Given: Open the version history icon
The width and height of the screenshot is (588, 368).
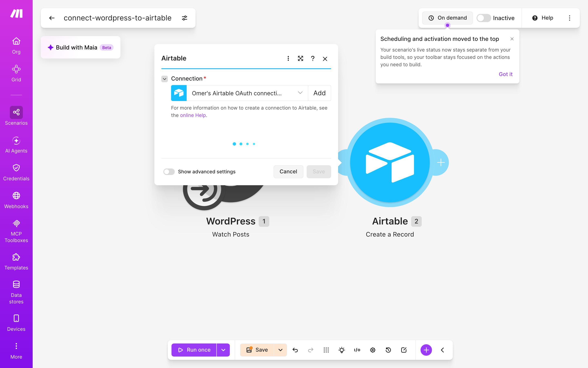Looking at the screenshot, I should pos(388,350).
